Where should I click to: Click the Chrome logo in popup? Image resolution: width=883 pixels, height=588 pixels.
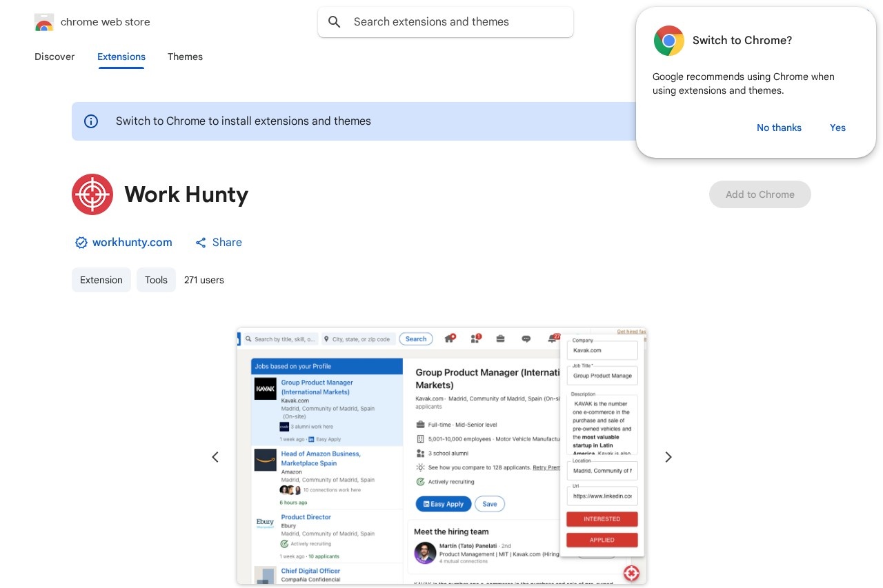click(x=668, y=41)
